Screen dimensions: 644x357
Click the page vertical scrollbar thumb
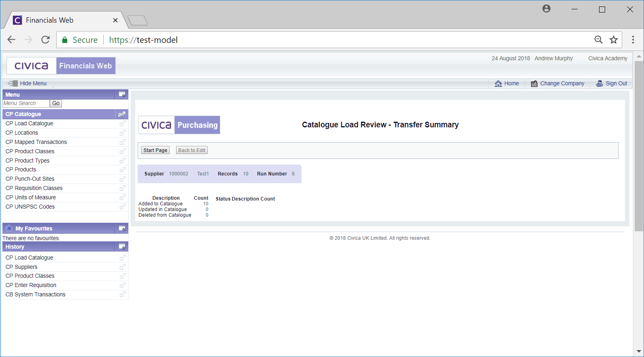pos(639,146)
